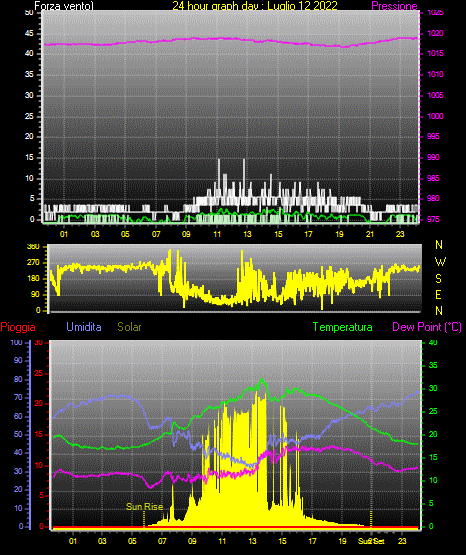Click the Sun Rise marker label
This screenshot has height=555, width=466.
click(144, 507)
